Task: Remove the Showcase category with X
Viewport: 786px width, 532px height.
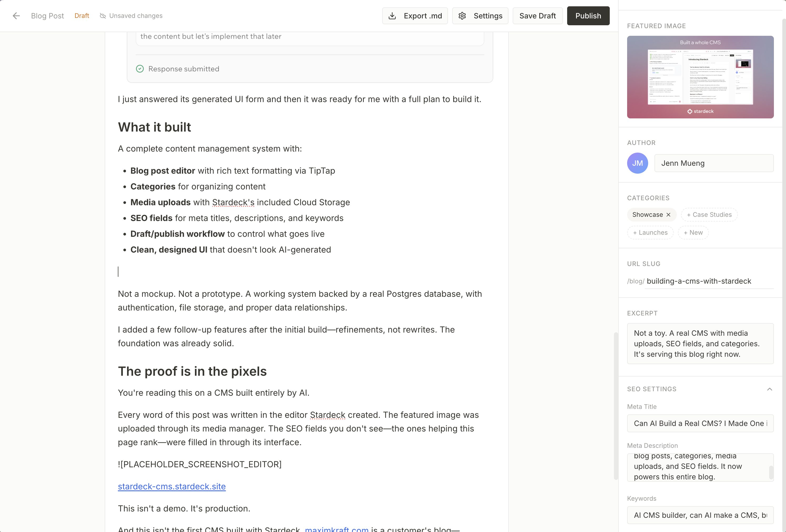Action: pyautogui.click(x=668, y=215)
